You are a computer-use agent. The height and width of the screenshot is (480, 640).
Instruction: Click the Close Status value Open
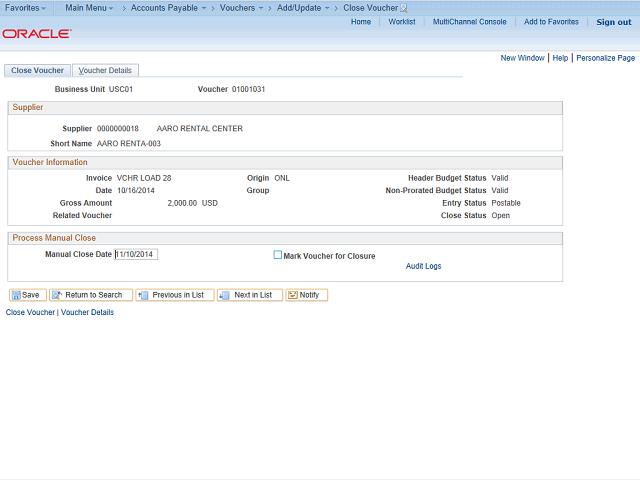click(x=500, y=216)
